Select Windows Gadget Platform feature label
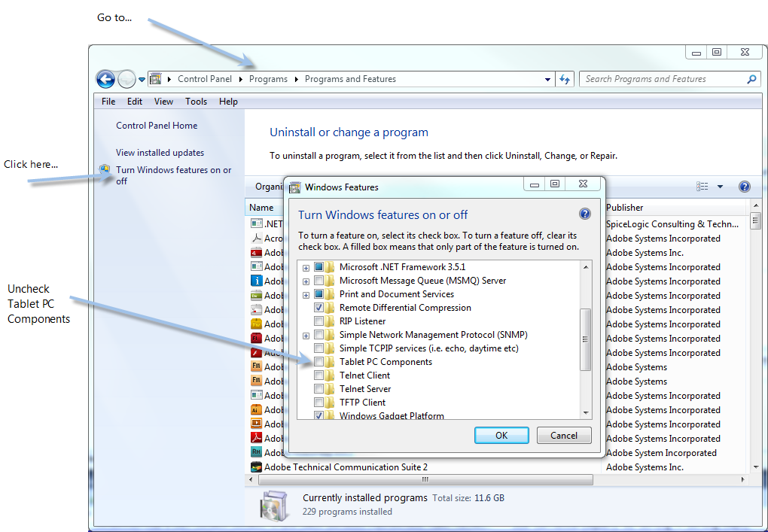Screen dimensions: 768x532 (392, 415)
